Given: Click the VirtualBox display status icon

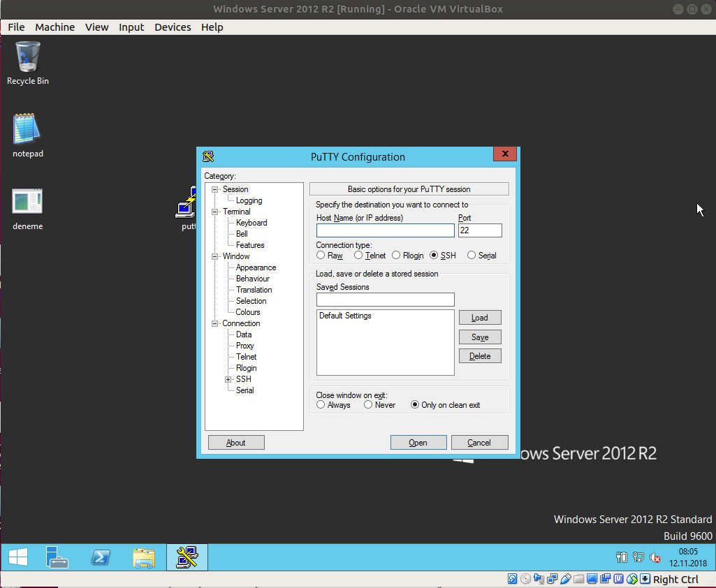Looking at the screenshot, I should click(x=592, y=580).
